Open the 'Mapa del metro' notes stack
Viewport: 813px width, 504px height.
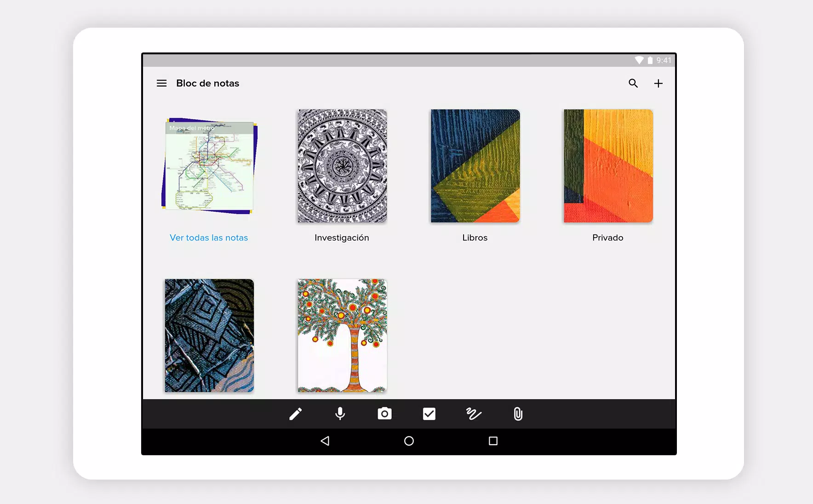(209, 166)
